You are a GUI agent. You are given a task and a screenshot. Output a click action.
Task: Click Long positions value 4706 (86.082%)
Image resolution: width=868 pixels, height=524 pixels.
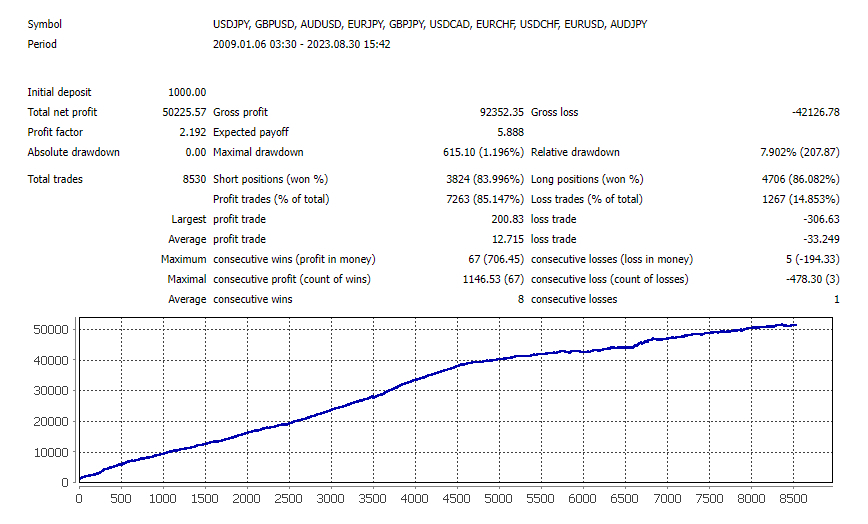click(800, 179)
